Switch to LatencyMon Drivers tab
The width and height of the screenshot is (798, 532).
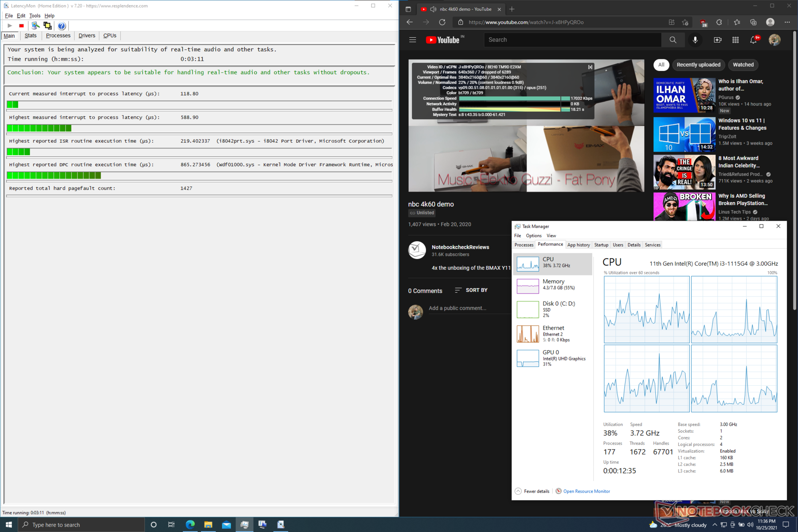tap(87, 35)
